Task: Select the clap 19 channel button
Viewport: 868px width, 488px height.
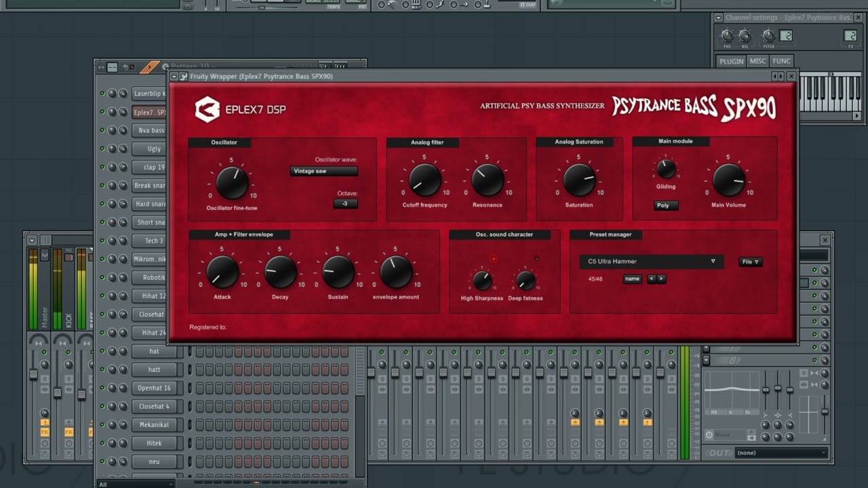Action: (x=149, y=167)
